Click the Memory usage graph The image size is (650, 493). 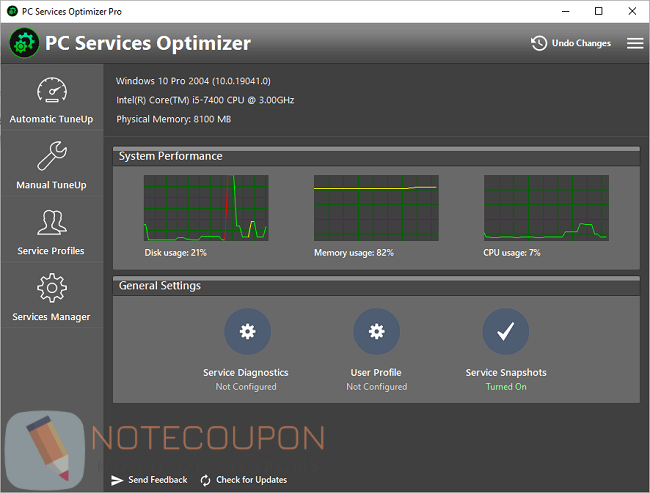[376, 208]
